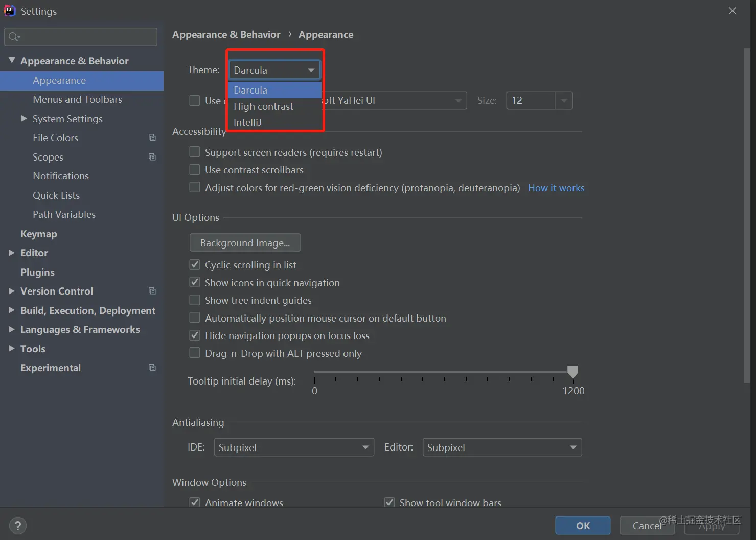Close the Settings dialog with the X
The height and width of the screenshot is (540, 756).
[732, 11]
